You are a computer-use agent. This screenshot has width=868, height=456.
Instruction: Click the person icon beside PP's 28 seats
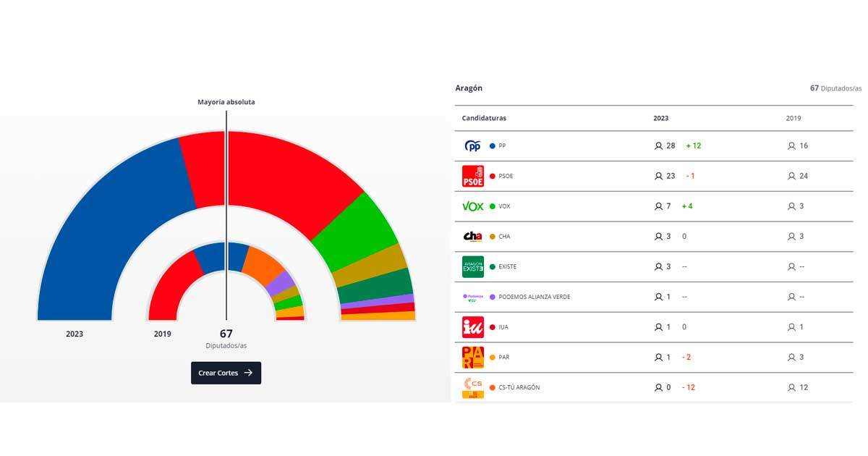point(658,146)
